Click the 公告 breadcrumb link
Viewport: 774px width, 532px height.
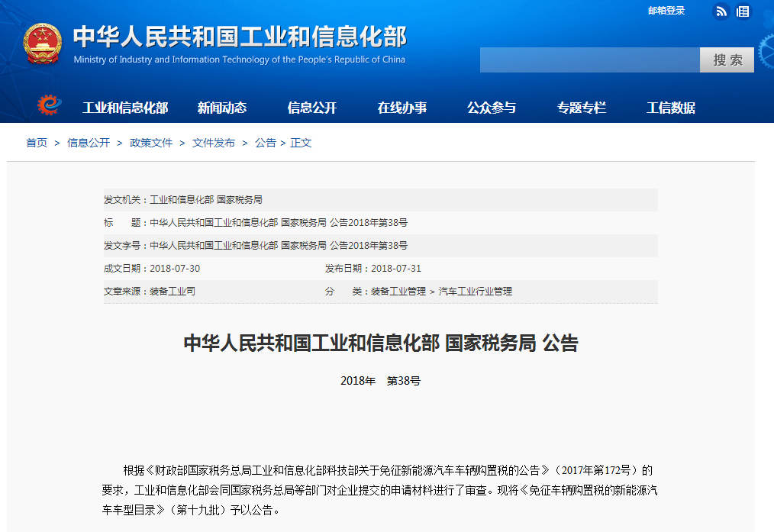pos(266,143)
